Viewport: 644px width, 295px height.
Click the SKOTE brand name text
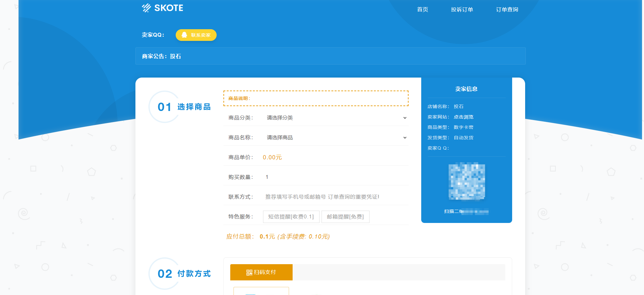[169, 8]
